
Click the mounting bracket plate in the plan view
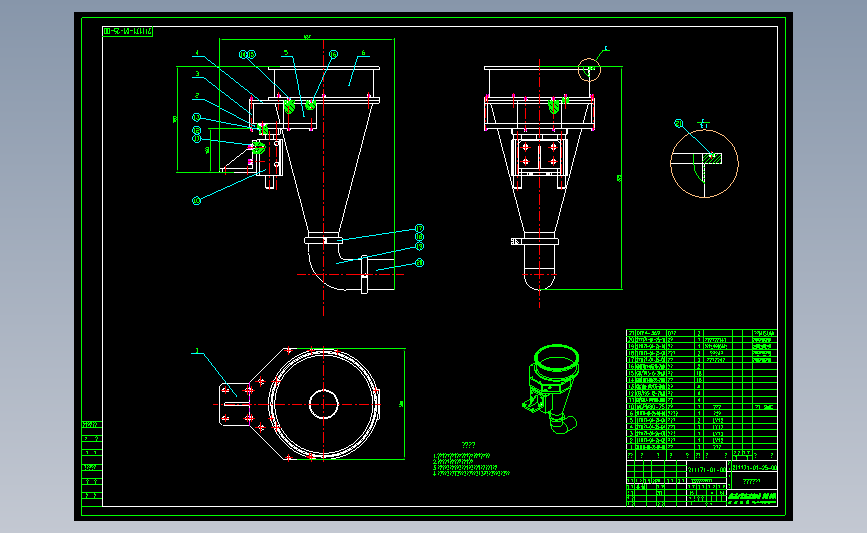pyautogui.click(x=235, y=404)
